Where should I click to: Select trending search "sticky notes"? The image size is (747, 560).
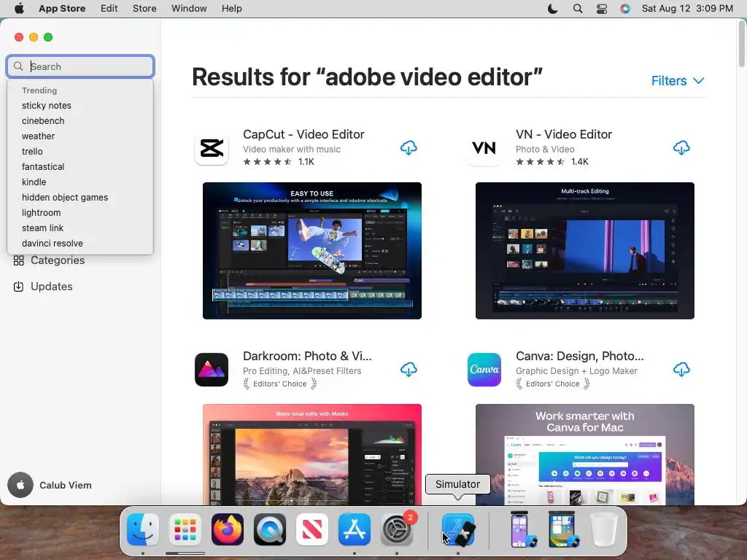[47, 106]
